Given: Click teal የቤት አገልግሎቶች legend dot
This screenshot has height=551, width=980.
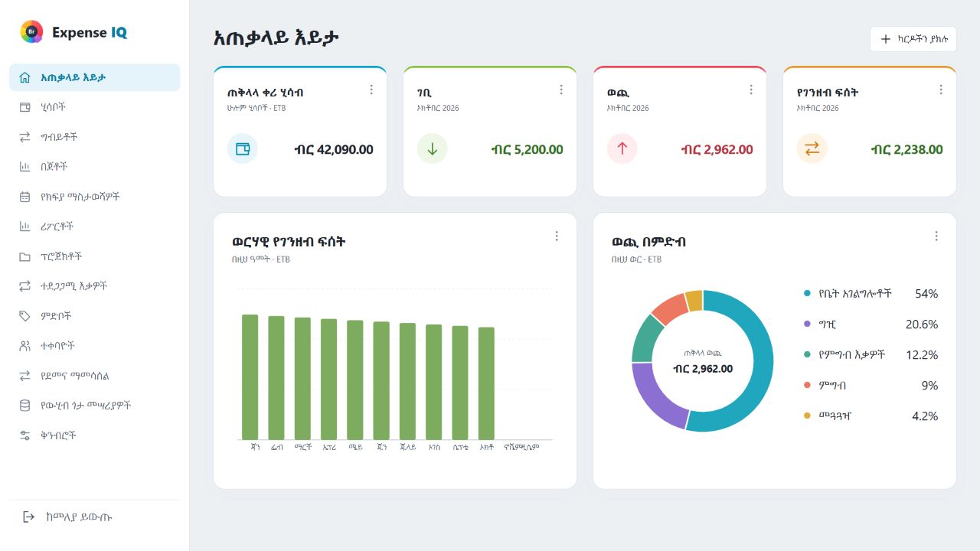Looking at the screenshot, I should (807, 293).
